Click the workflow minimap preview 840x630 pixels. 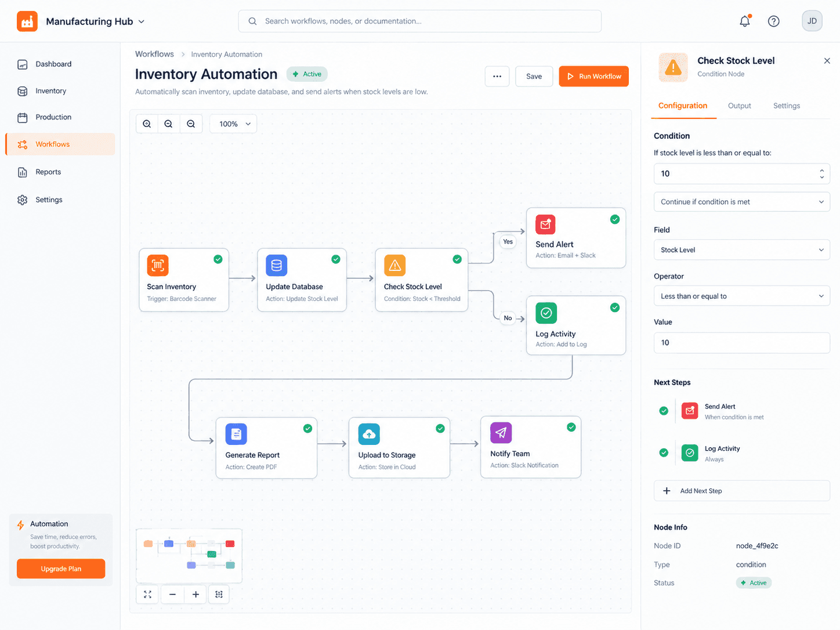tap(189, 556)
